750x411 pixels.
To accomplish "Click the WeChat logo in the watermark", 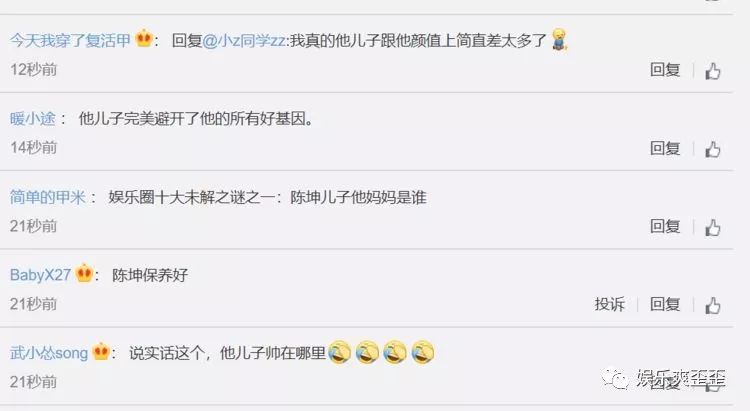I will [616, 378].
